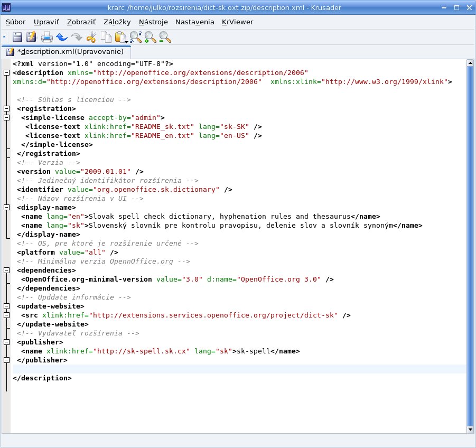The height and width of the screenshot is (448, 476).
Task: Click the README_en.txt license-text line
Action: (144, 136)
